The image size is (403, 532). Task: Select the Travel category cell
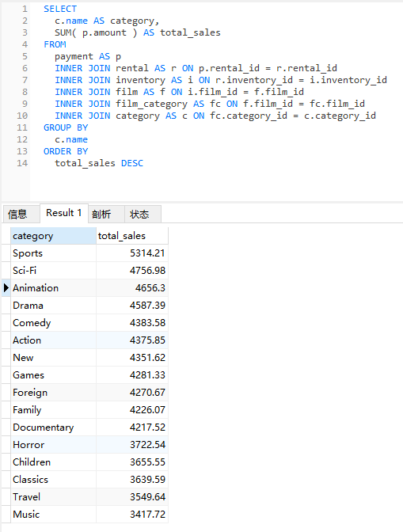coord(53,497)
